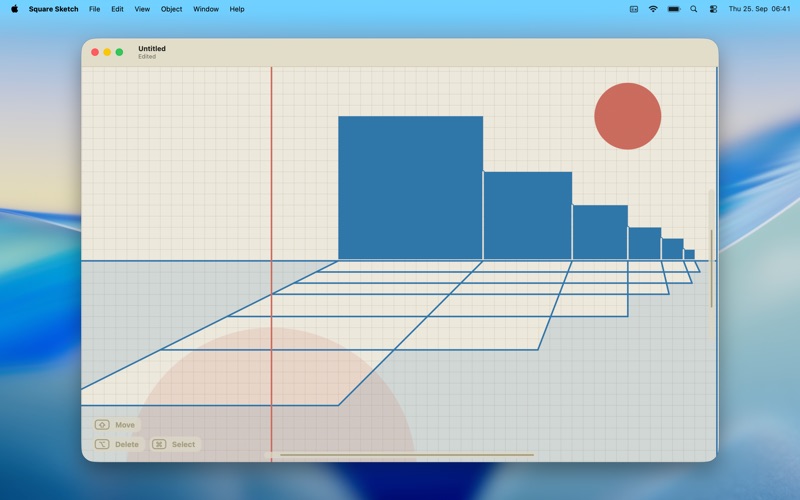
Task: Click the command key icon beside Select
Action: click(159, 444)
